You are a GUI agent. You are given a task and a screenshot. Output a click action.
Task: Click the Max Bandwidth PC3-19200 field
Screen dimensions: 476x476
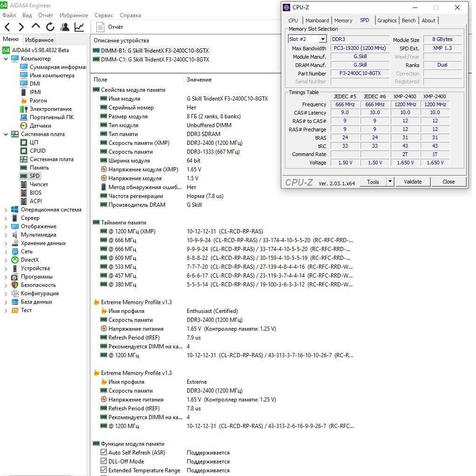coord(360,48)
